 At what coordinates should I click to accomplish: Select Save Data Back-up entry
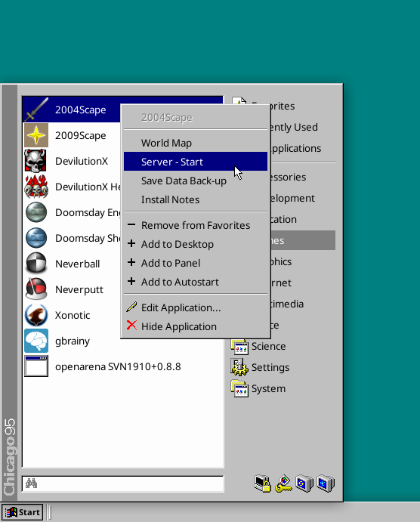click(x=196, y=181)
